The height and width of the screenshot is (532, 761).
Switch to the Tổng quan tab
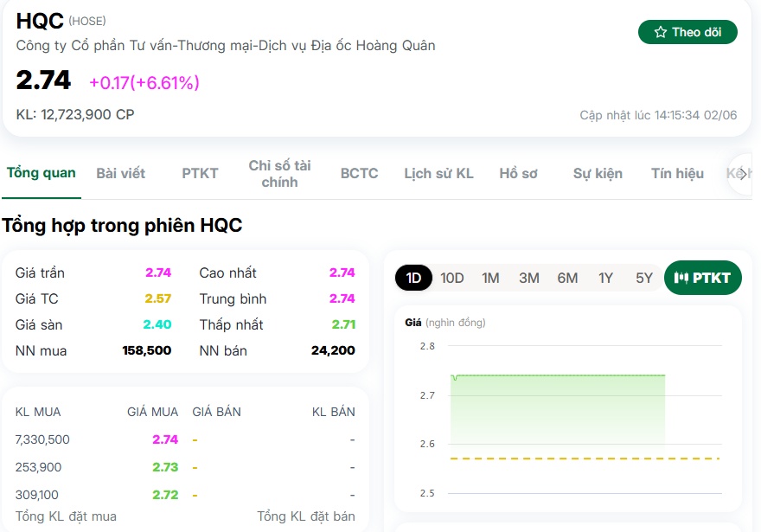pyautogui.click(x=42, y=173)
